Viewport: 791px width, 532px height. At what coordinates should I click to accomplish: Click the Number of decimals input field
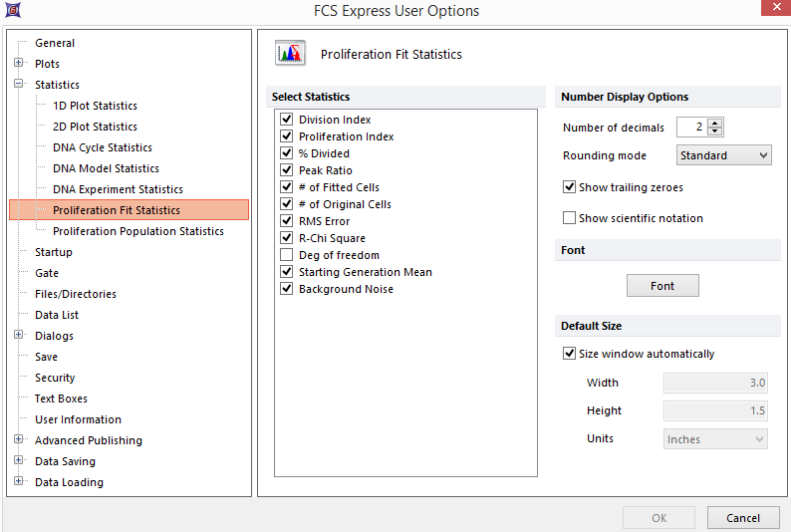pos(691,127)
